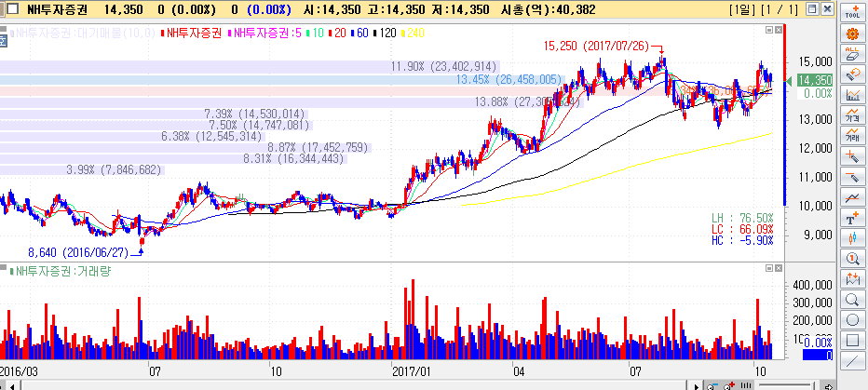The width and height of the screenshot is (868, 390).
Task: Click the 11.90% (23,402,914) volume bar
Action: tap(250, 67)
